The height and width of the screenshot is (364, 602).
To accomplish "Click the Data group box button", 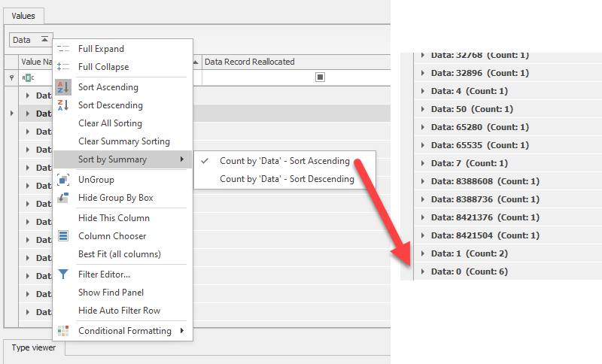I will click(31, 40).
